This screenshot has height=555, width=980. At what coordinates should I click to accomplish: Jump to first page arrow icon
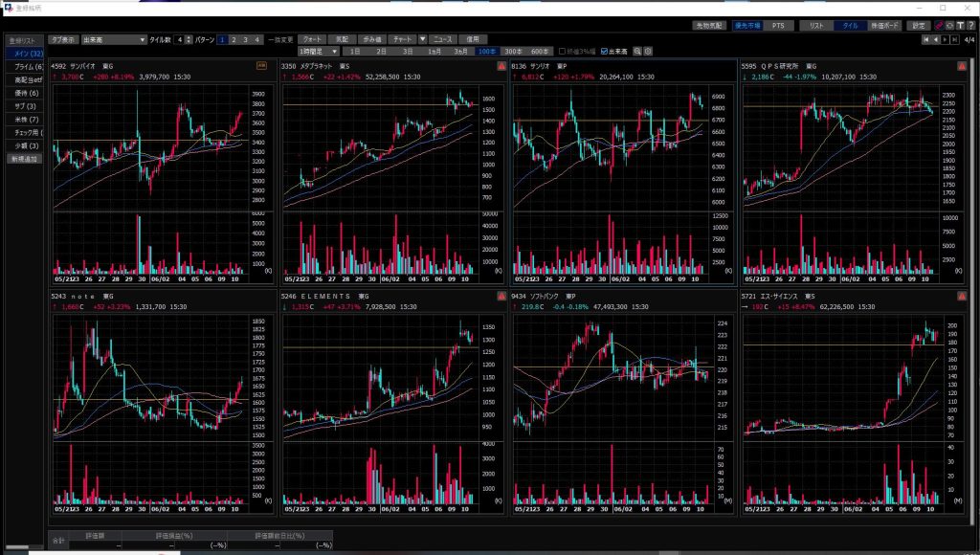[925, 39]
